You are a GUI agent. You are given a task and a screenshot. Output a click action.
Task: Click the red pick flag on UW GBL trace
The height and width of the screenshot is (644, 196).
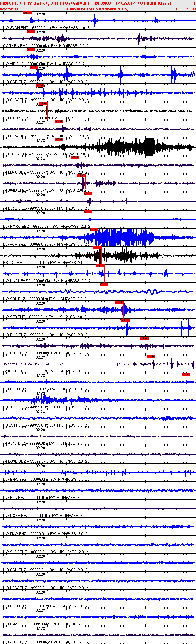[x=103, y=284]
